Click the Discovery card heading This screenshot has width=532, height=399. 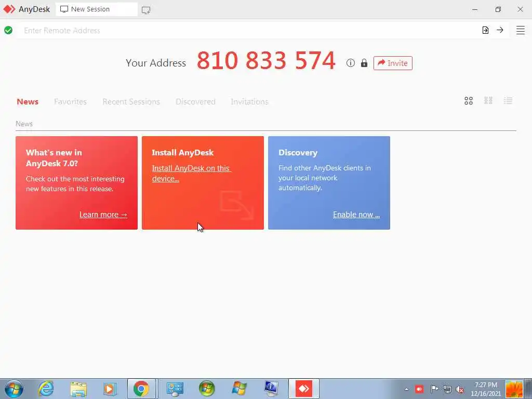[x=298, y=153]
